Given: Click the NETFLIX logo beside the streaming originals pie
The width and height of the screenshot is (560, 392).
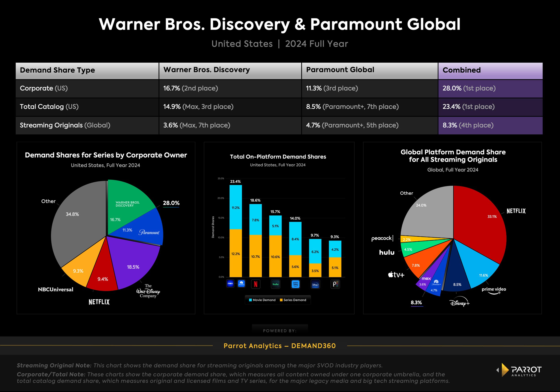Looking at the screenshot, I should click(x=516, y=211).
